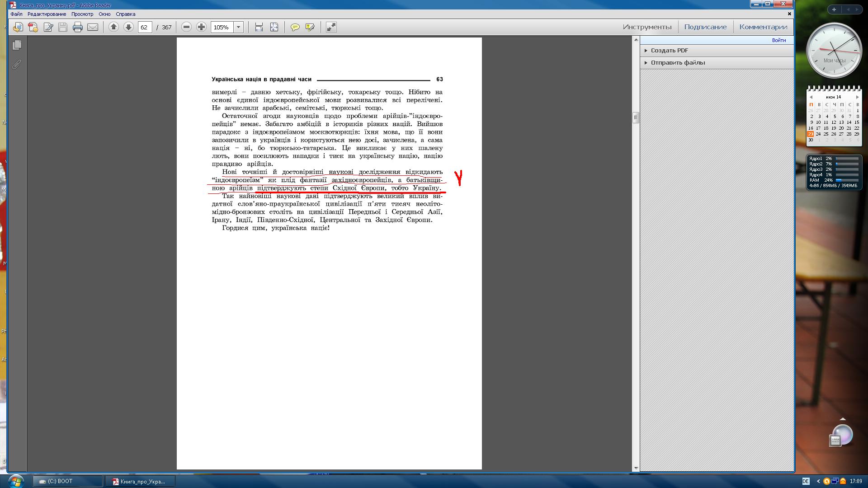Open the Инструменты pane
Screen dimensions: 868x488
(647, 27)
